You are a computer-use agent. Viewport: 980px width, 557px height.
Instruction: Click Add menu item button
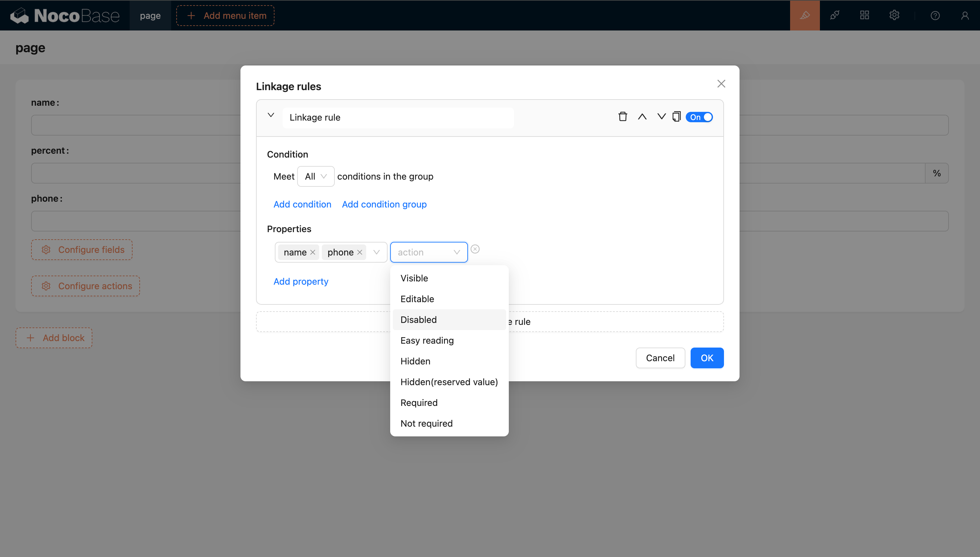[225, 15]
